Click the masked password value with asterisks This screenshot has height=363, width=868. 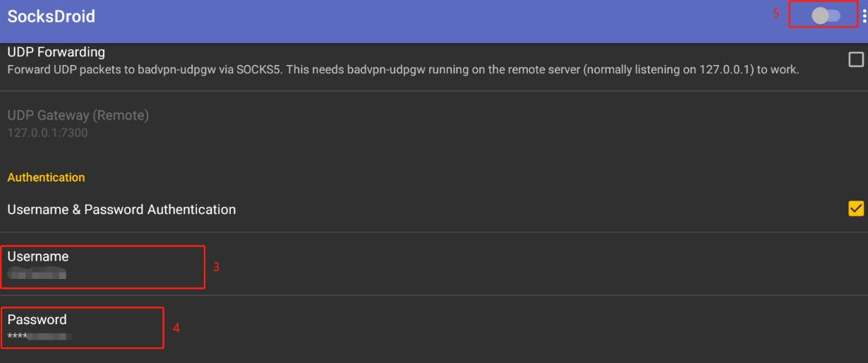point(40,337)
